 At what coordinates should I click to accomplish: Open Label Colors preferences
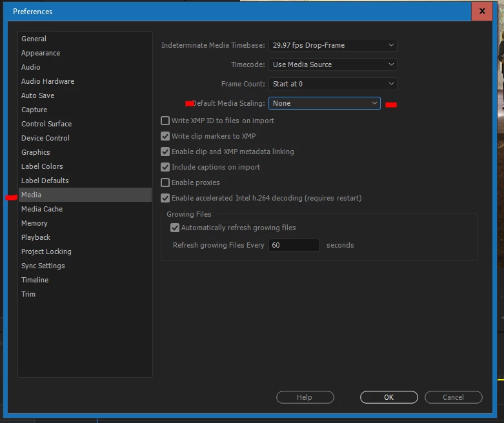tap(85, 166)
